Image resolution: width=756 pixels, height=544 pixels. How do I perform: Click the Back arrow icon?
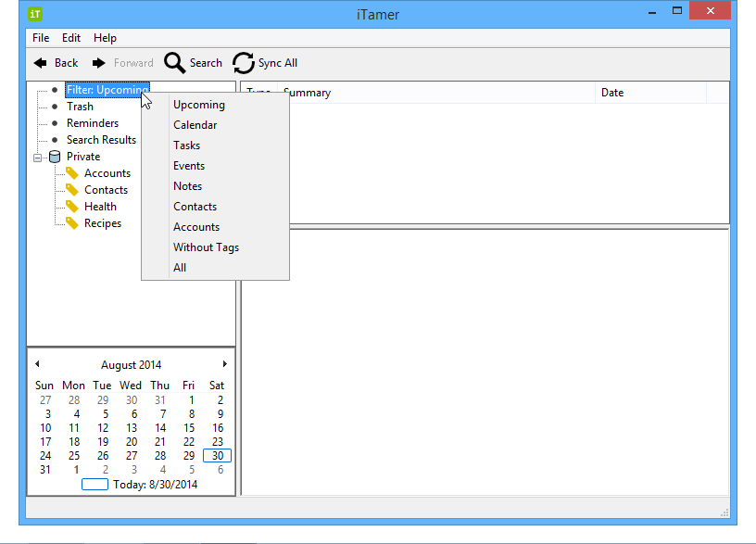41,63
